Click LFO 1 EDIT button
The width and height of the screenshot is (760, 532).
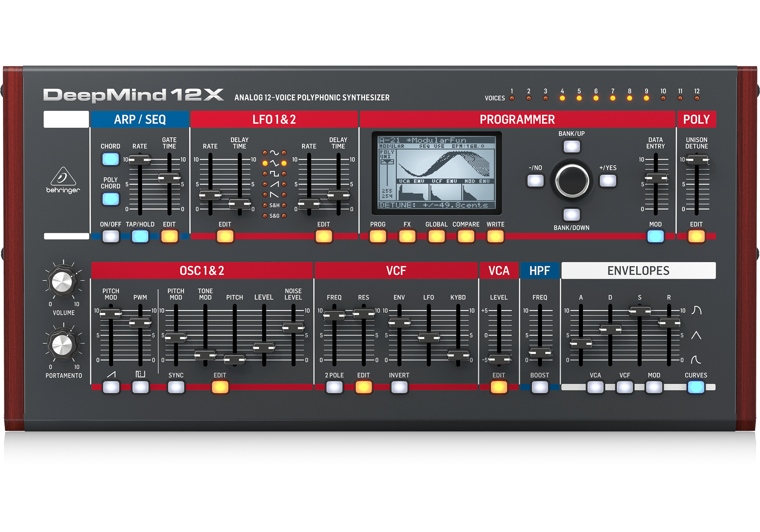225,236
